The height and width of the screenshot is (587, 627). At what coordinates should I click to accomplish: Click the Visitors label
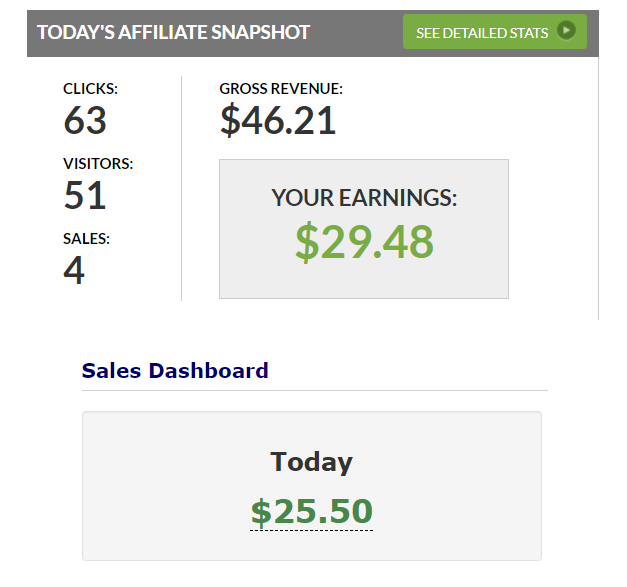[x=98, y=164]
